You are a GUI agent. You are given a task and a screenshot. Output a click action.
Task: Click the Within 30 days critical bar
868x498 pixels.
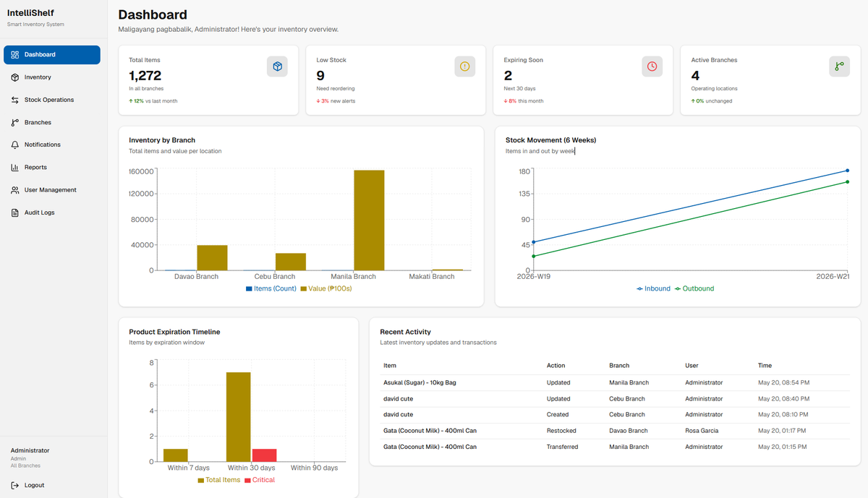(x=264, y=455)
